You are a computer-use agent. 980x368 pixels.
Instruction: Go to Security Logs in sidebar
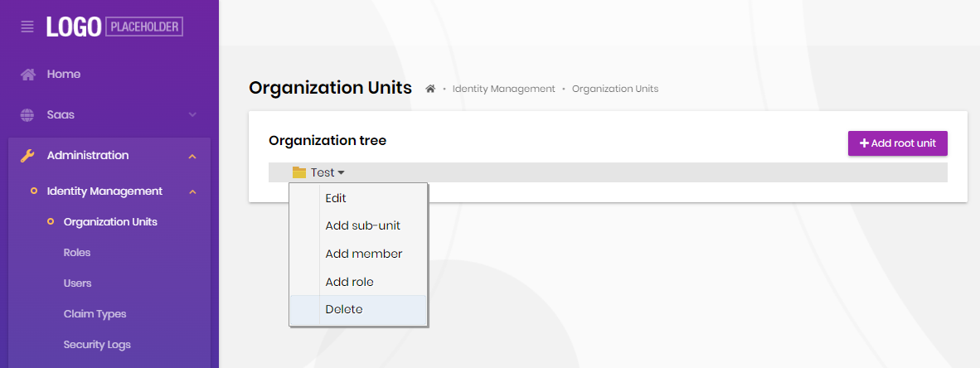pos(97,344)
